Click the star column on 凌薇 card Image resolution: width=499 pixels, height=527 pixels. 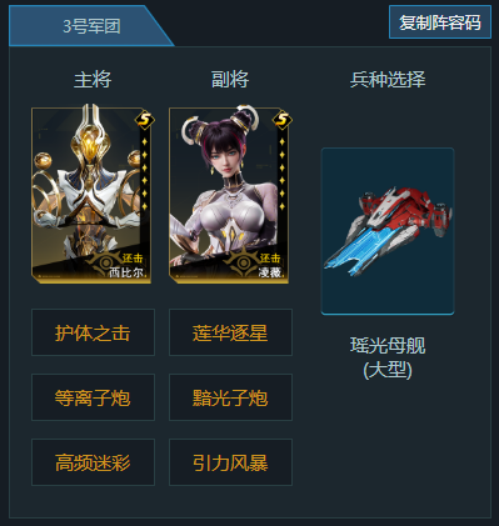point(282,174)
